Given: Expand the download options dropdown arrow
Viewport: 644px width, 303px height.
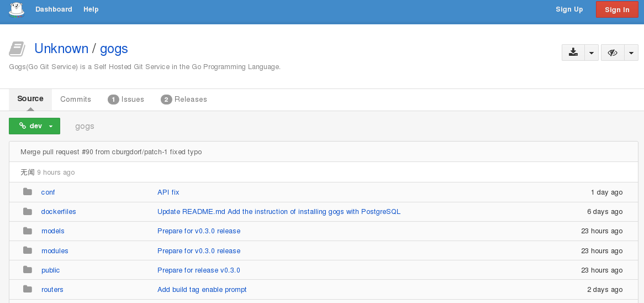Looking at the screenshot, I should 592,53.
